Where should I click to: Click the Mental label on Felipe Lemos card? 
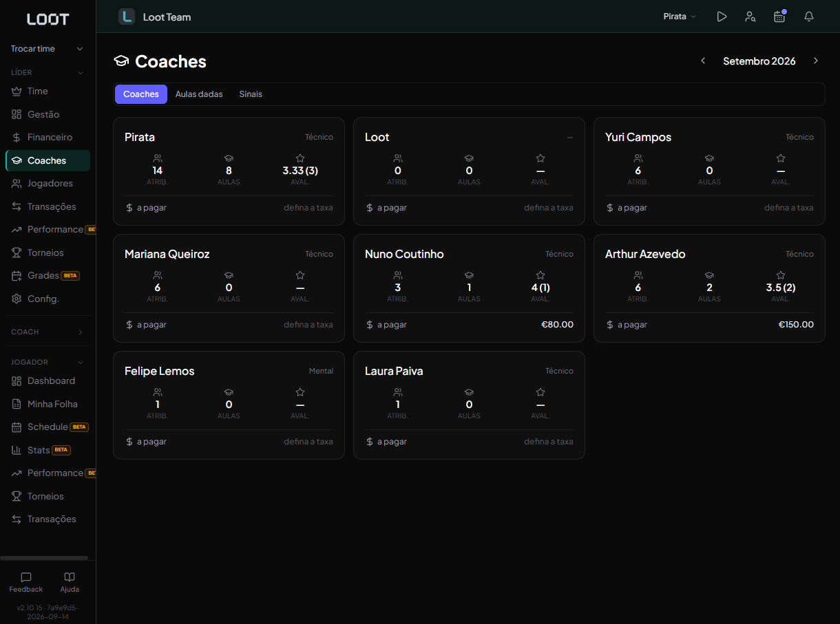pyautogui.click(x=321, y=371)
